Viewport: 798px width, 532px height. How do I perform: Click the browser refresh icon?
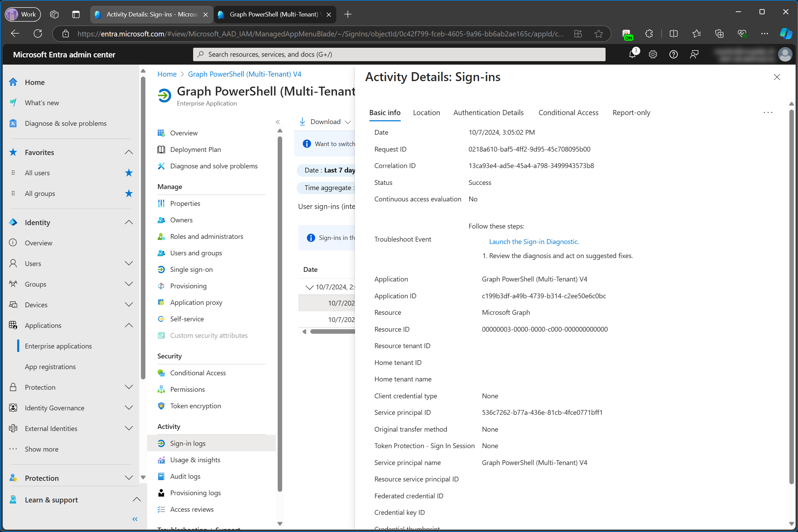coord(38,34)
